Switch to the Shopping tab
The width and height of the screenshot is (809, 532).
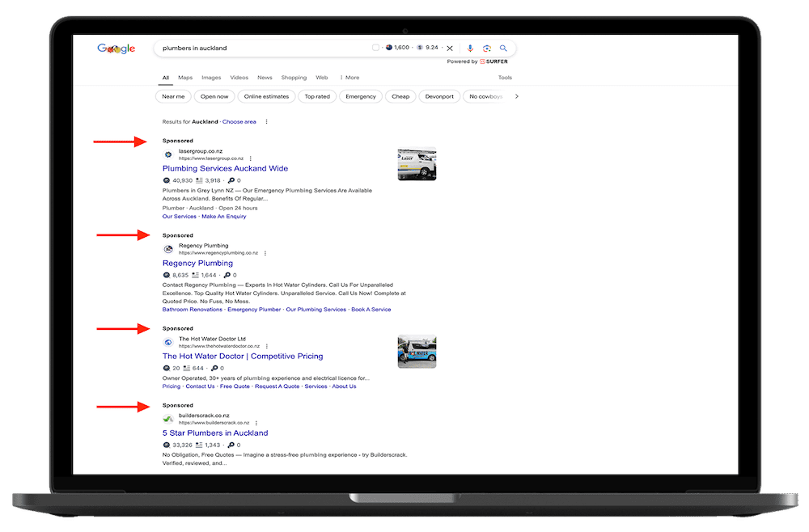294,78
